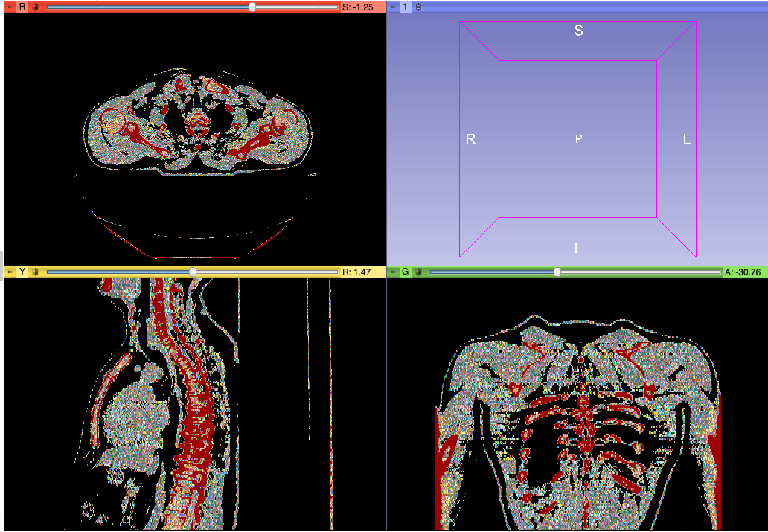Click the R label of Red slice view

[x=22, y=7]
